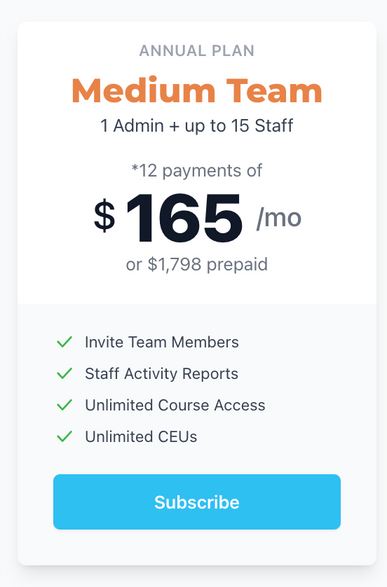This screenshot has height=587, width=387.
Task: Click the Invite Team Members feature text
Action: (x=162, y=342)
